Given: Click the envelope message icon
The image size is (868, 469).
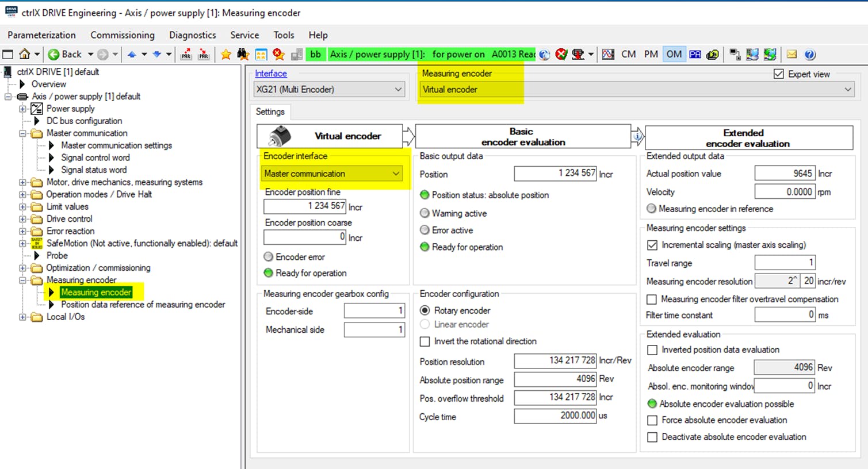Looking at the screenshot, I should point(791,54).
